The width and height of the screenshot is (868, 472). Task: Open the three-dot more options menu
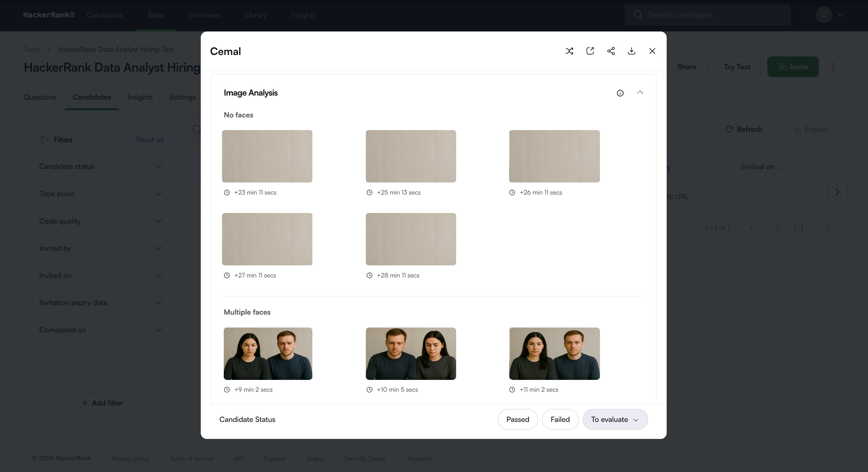(x=833, y=67)
